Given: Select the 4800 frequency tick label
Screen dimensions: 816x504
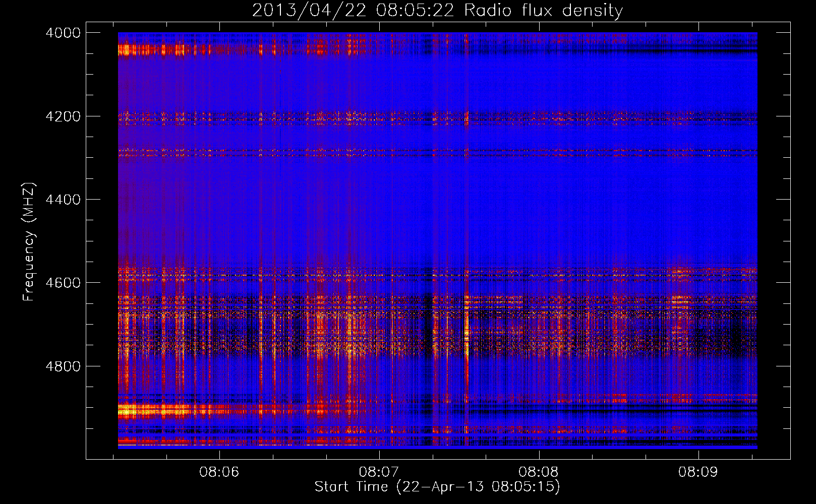Looking at the screenshot, I should tap(63, 366).
